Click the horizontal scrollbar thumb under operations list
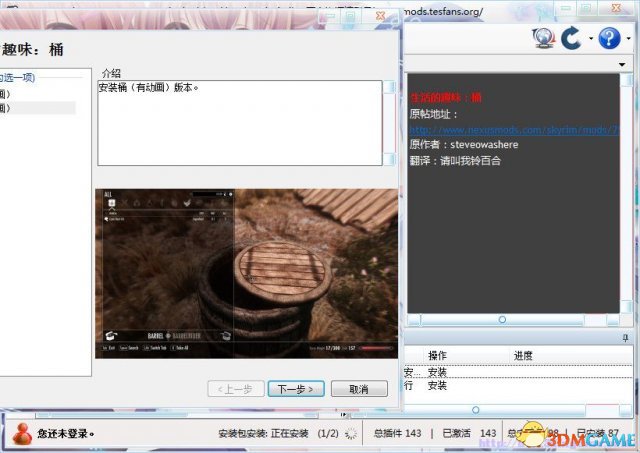The width and height of the screenshot is (640, 453). coord(476,410)
